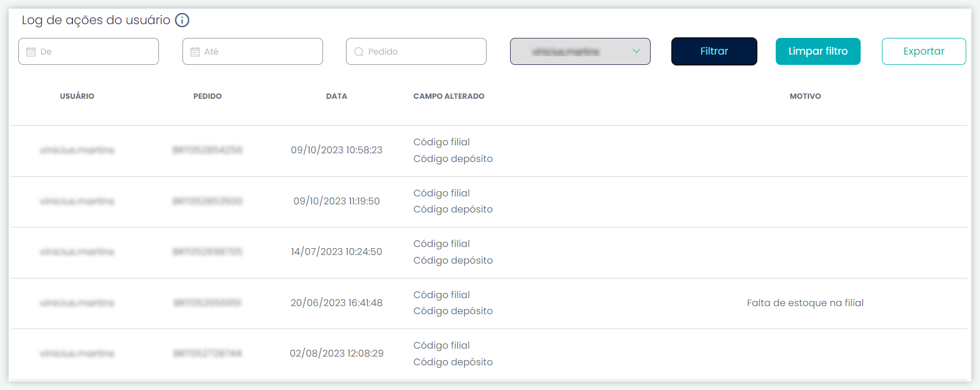Click the DATA column header

tap(337, 96)
